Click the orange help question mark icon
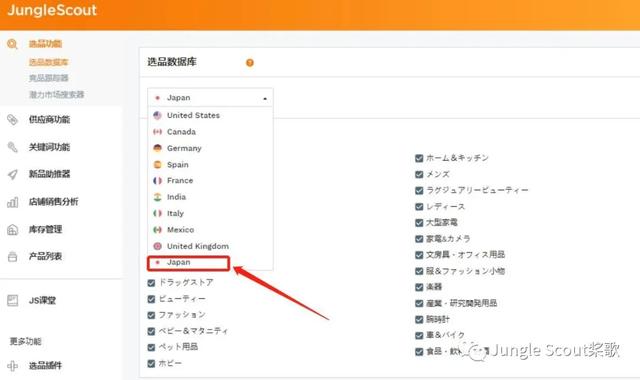640x380 pixels. 250,62
